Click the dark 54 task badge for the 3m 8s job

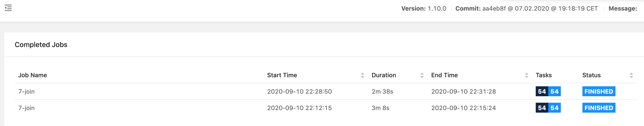pos(542,108)
